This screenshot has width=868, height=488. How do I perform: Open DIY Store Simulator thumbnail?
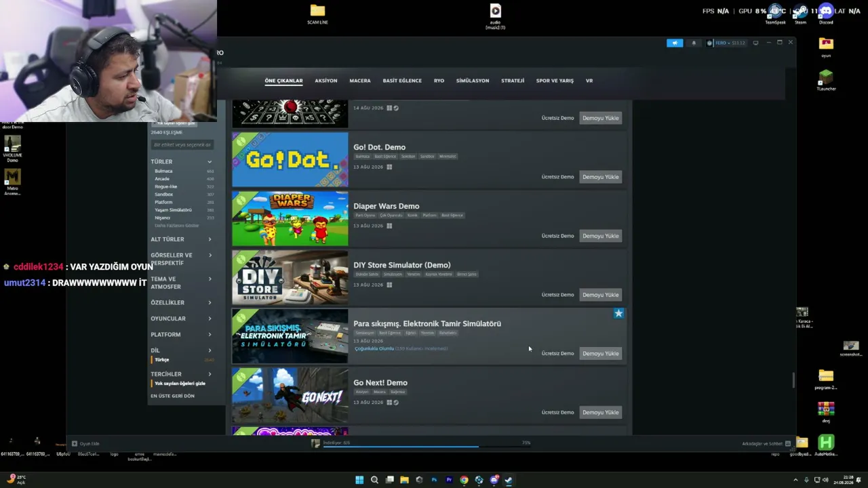tap(290, 277)
